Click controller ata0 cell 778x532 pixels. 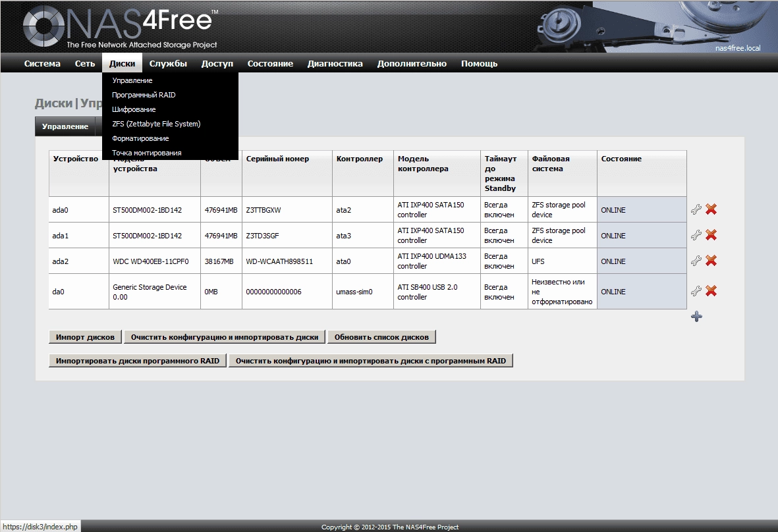[x=363, y=261]
